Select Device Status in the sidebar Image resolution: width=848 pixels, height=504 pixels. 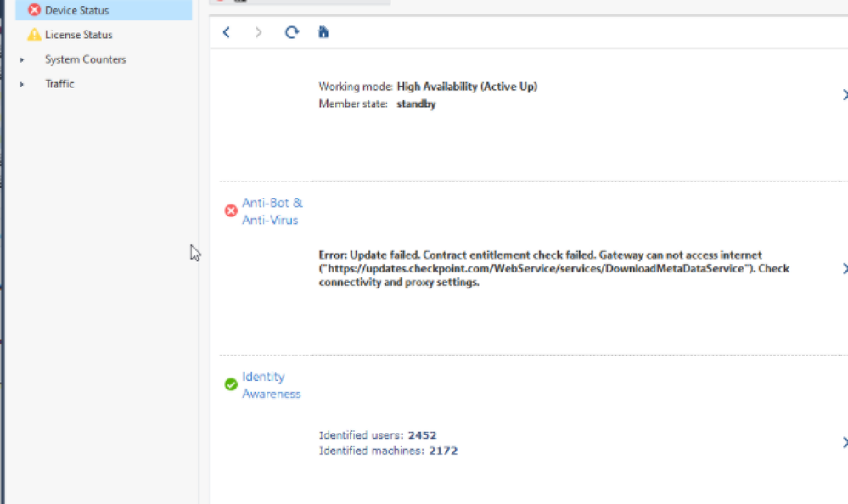coord(76,11)
